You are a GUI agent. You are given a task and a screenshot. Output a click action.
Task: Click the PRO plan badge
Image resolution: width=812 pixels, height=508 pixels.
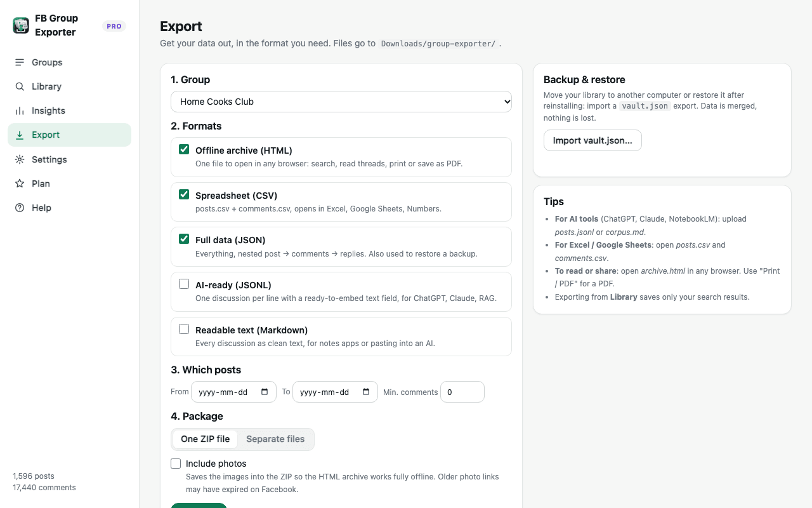114,26
